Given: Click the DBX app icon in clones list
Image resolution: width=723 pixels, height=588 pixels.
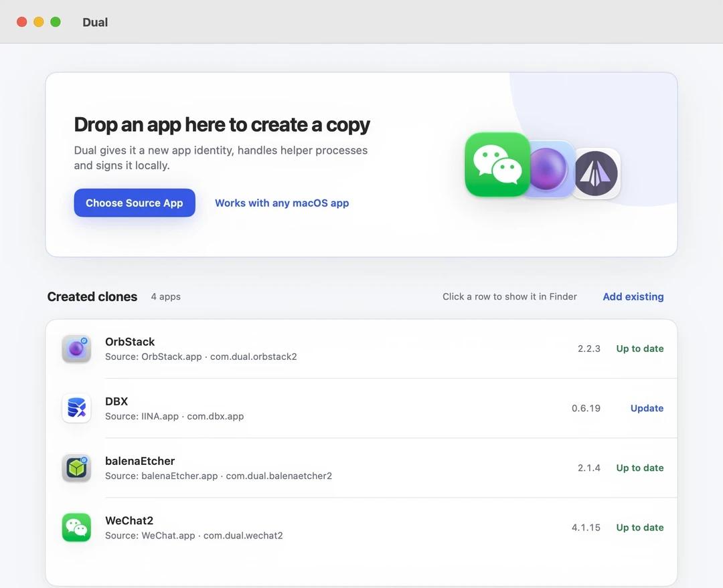Looking at the screenshot, I should 76,408.
